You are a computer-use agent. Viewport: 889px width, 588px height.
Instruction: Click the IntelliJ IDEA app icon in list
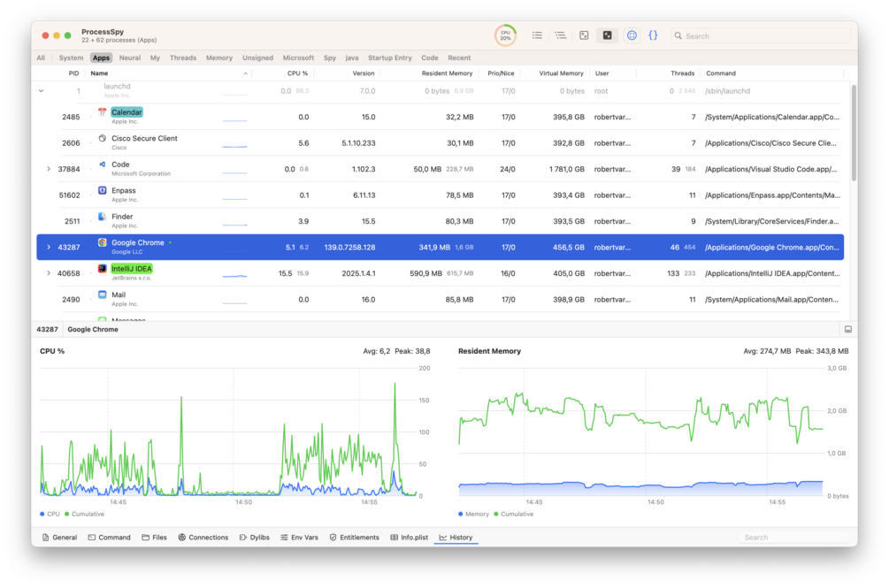(x=102, y=269)
